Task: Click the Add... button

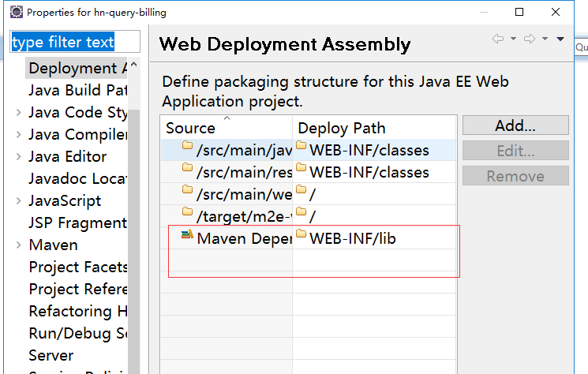Action: click(515, 125)
